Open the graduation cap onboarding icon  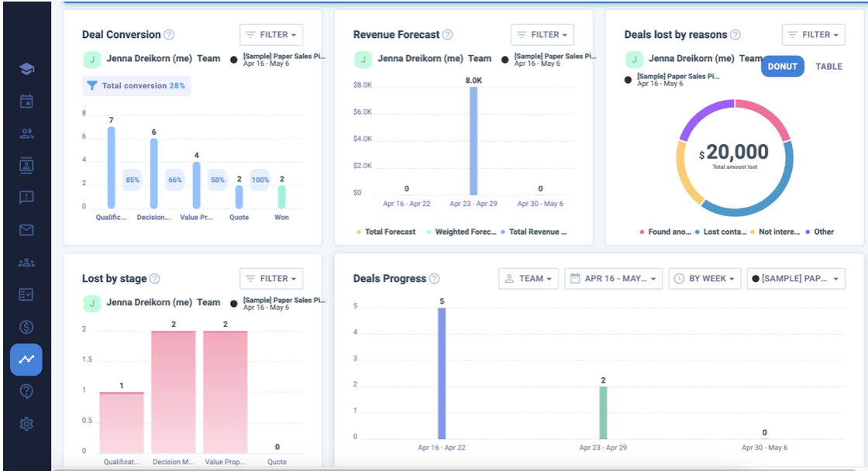26,69
